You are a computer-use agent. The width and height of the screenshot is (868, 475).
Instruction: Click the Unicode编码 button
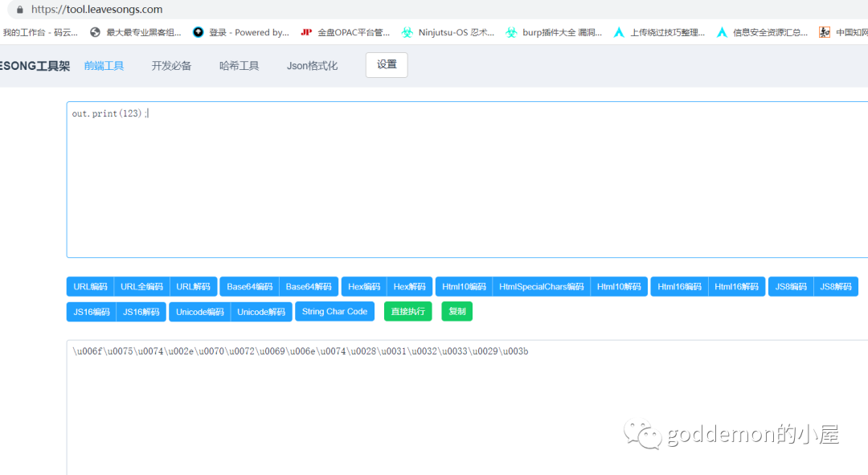pos(200,312)
